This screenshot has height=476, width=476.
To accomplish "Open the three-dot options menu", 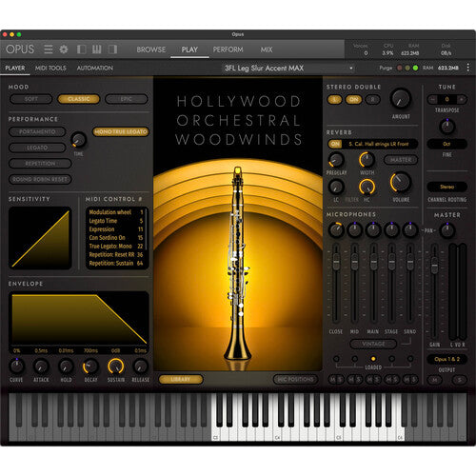I will (x=468, y=68).
